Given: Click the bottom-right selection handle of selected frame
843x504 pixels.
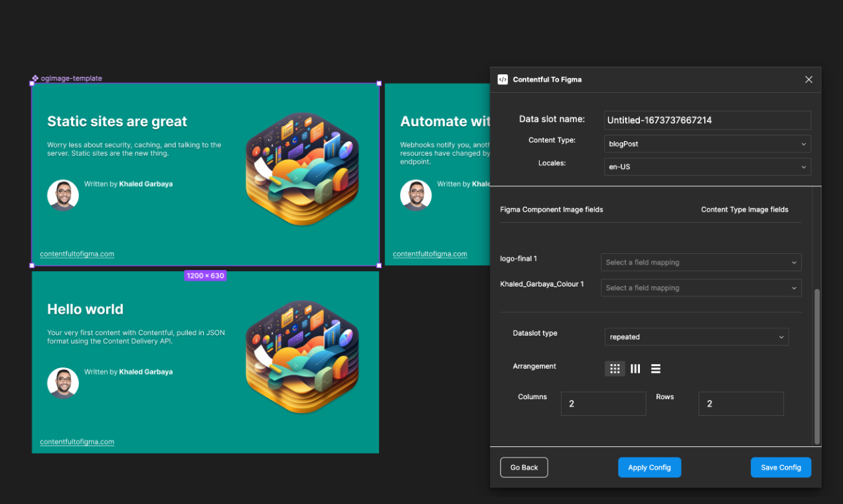Looking at the screenshot, I should pyautogui.click(x=379, y=265).
